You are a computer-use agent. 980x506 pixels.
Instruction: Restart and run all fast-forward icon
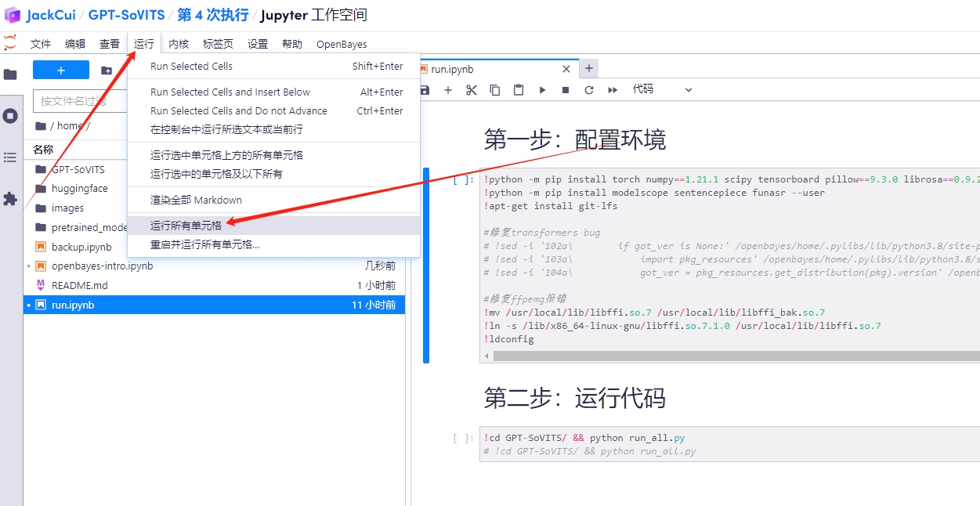[613, 90]
